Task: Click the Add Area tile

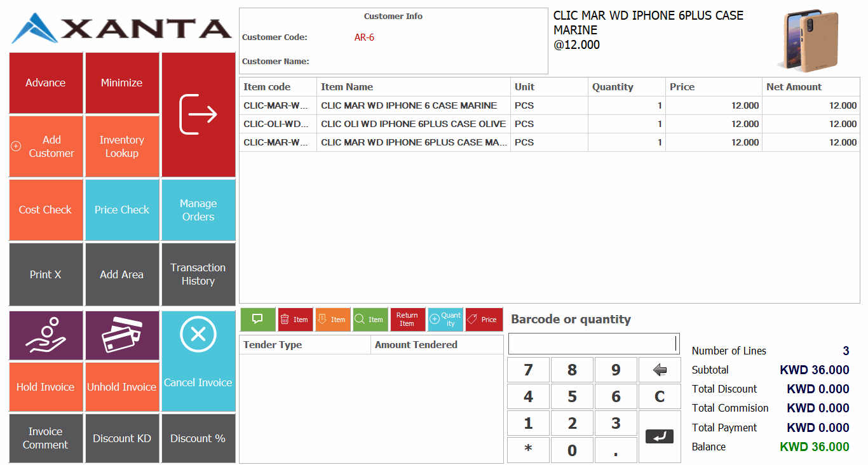Action: [x=122, y=274]
